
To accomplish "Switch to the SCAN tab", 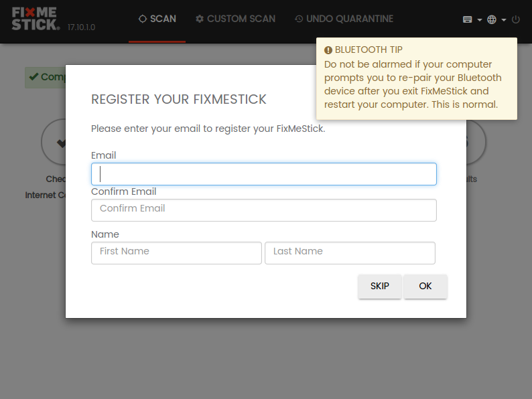I will pyautogui.click(x=157, y=19).
